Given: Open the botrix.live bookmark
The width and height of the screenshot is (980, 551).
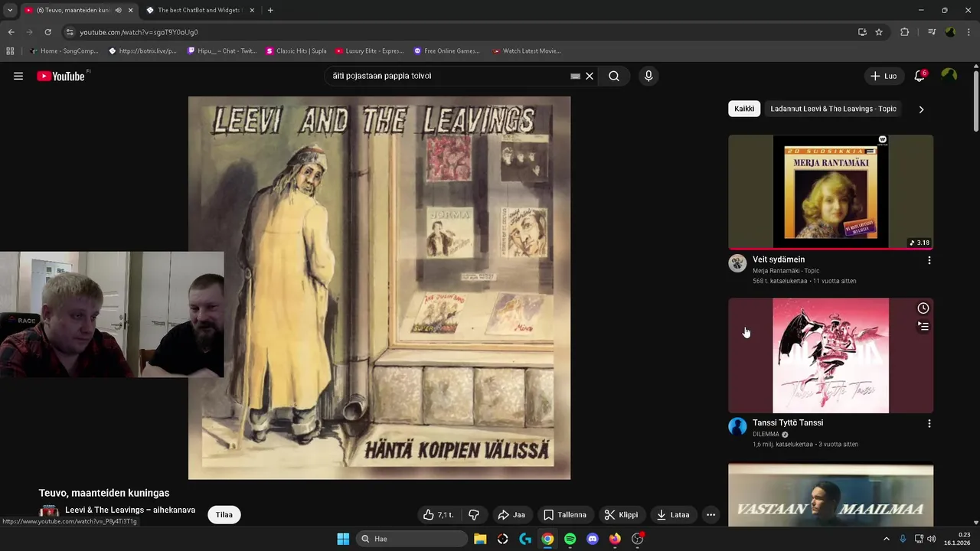Looking at the screenshot, I should point(142,51).
